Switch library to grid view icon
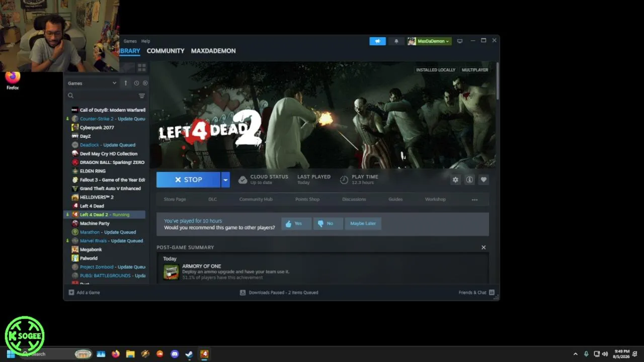 point(142,67)
